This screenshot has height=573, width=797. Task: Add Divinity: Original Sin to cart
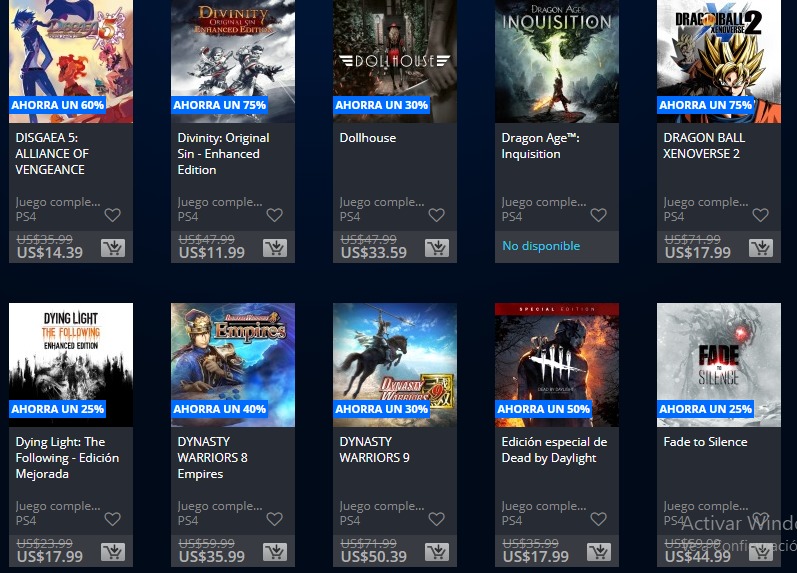(x=275, y=248)
